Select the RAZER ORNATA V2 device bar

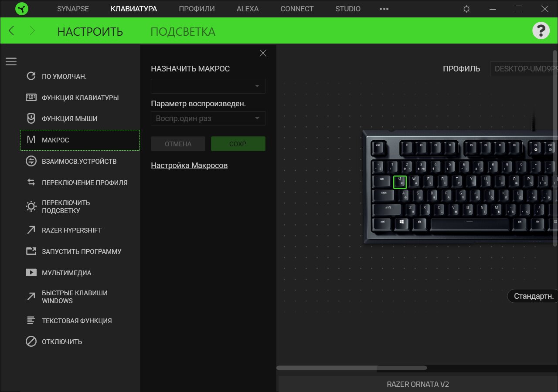point(418,384)
